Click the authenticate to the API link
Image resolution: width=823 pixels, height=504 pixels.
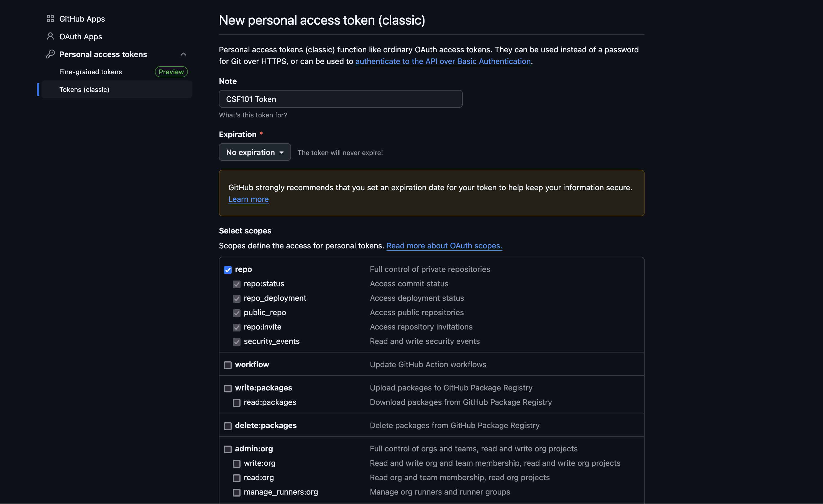click(x=443, y=61)
